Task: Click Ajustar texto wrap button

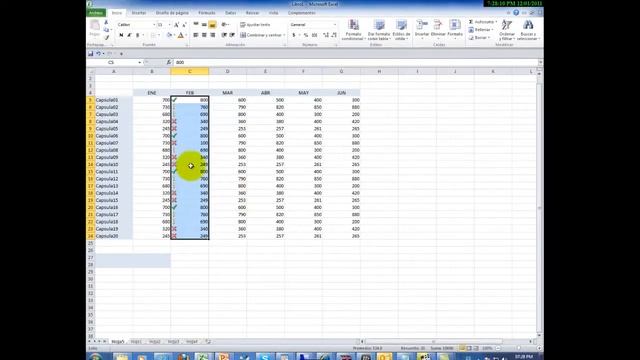Action: (255, 25)
